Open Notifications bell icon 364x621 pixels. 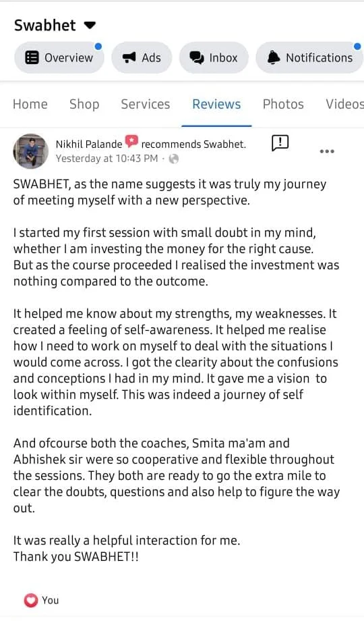click(x=274, y=58)
